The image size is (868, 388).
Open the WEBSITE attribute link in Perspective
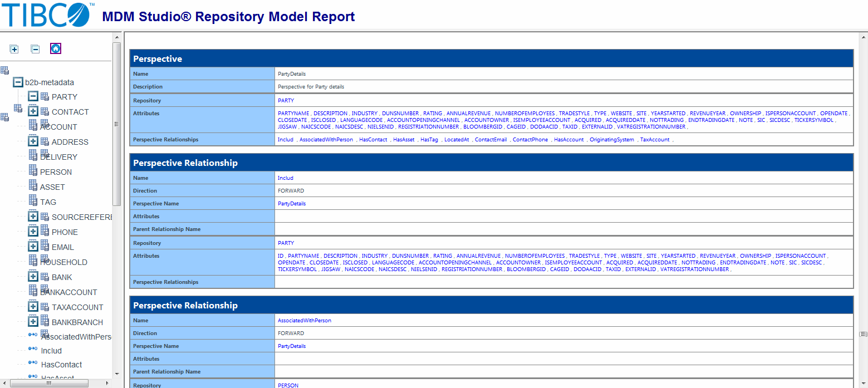coord(621,113)
